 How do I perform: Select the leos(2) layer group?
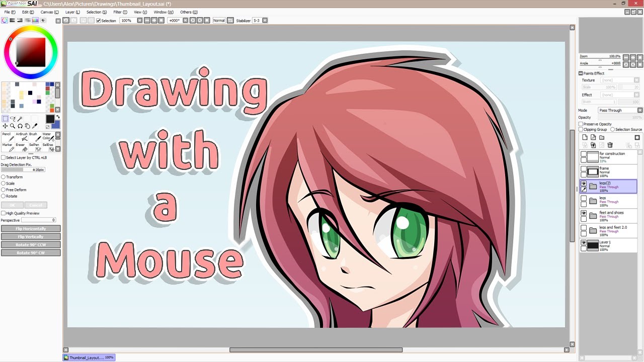(608, 186)
